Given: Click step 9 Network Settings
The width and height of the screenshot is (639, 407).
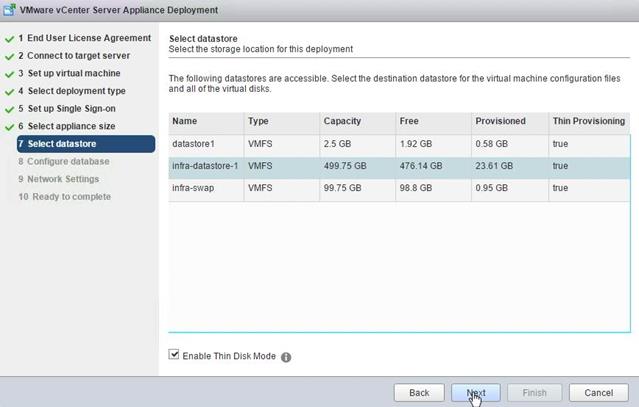Looking at the screenshot, I should point(59,179).
